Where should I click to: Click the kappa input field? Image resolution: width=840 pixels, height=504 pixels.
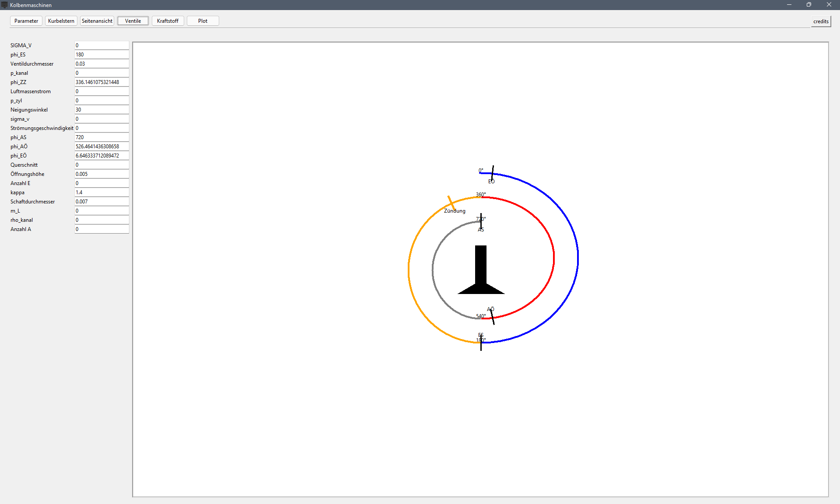point(101,192)
